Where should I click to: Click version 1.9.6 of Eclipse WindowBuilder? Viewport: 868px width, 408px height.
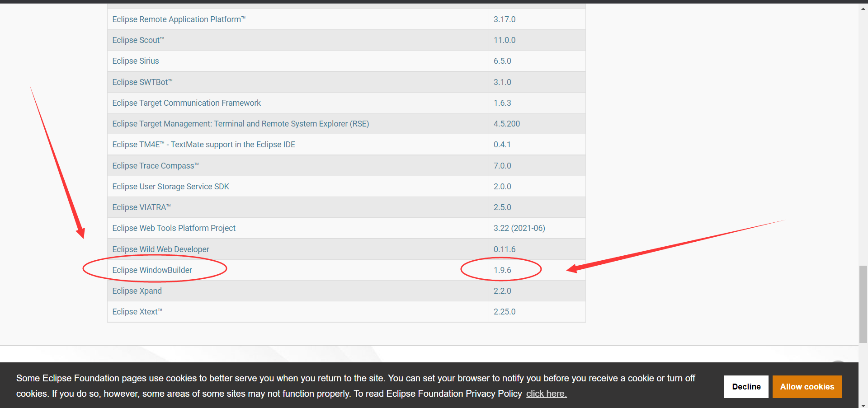coord(502,270)
